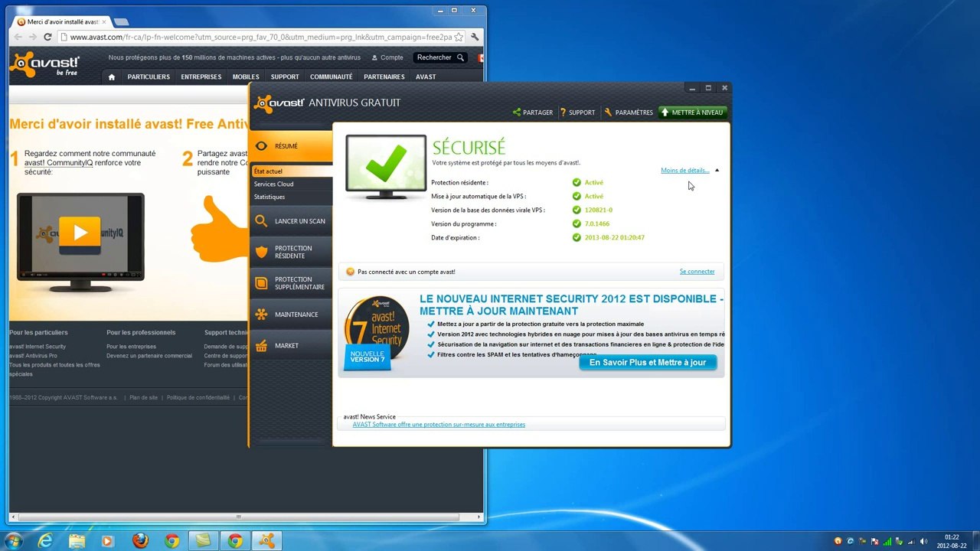Click the Chrome address bar URL
The height and width of the screenshot is (551, 980).
[260, 37]
